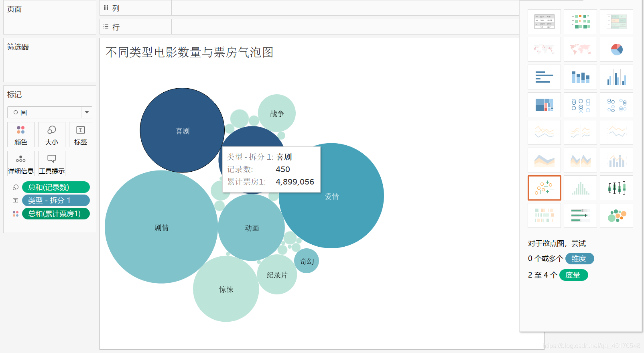Select the large dark 喜剧 bubble
Viewport: 644px width, 353px height.
182,130
